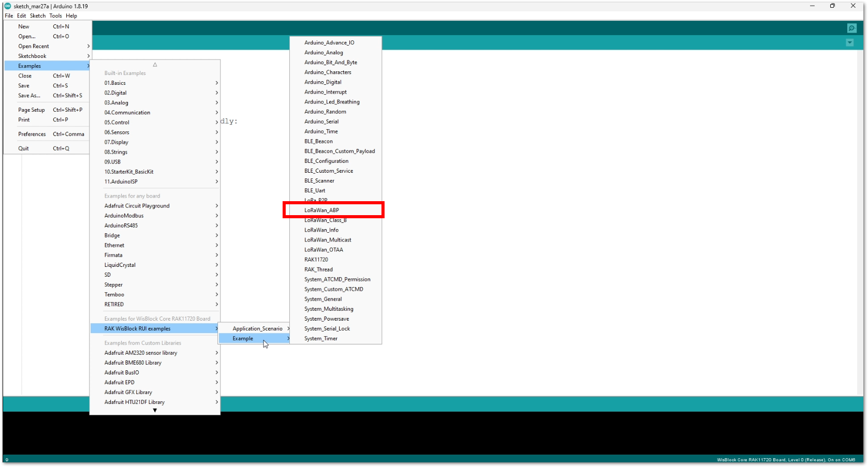Open the LoRaWan_OTAA example
Screen dimensions: 868x467
click(x=335, y=249)
